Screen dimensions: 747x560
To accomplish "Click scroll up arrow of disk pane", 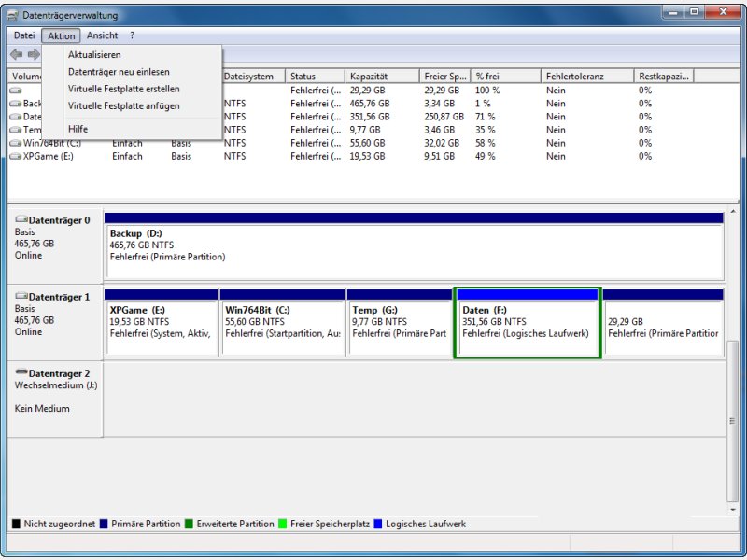I will coord(733,212).
